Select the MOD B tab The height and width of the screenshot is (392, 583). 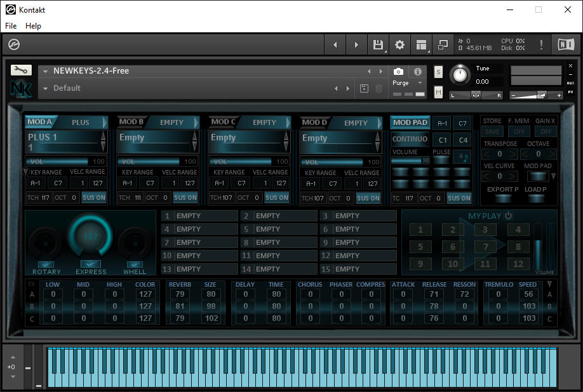(131, 122)
